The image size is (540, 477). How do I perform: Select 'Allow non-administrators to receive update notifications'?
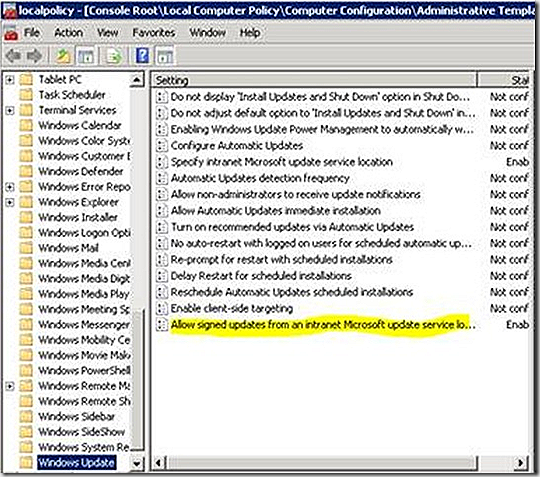295,194
